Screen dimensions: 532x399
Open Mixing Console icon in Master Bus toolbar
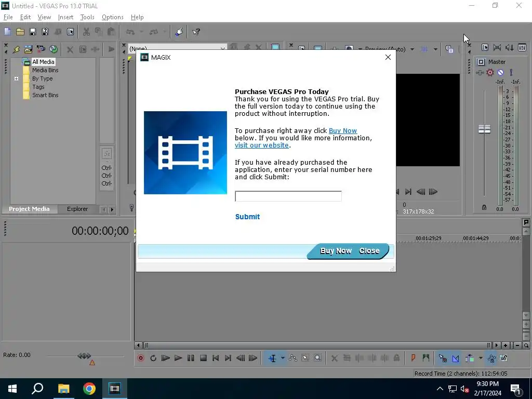pyautogui.click(x=522, y=48)
